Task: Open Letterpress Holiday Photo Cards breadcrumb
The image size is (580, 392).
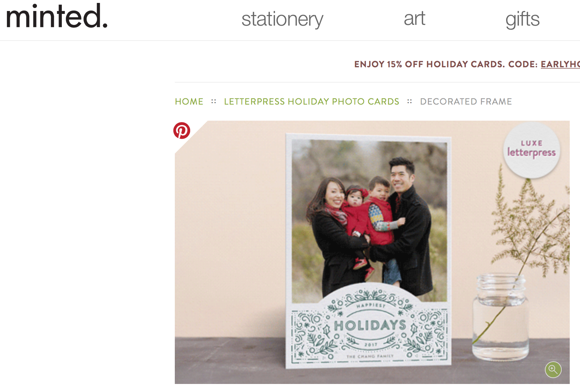Action: tap(312, 102)
